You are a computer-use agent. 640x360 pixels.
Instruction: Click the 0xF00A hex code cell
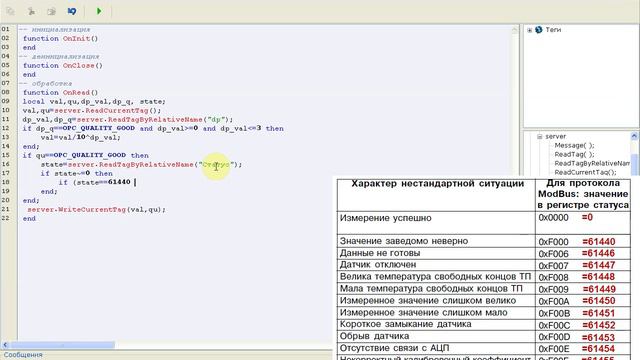[x=554, y=301]
